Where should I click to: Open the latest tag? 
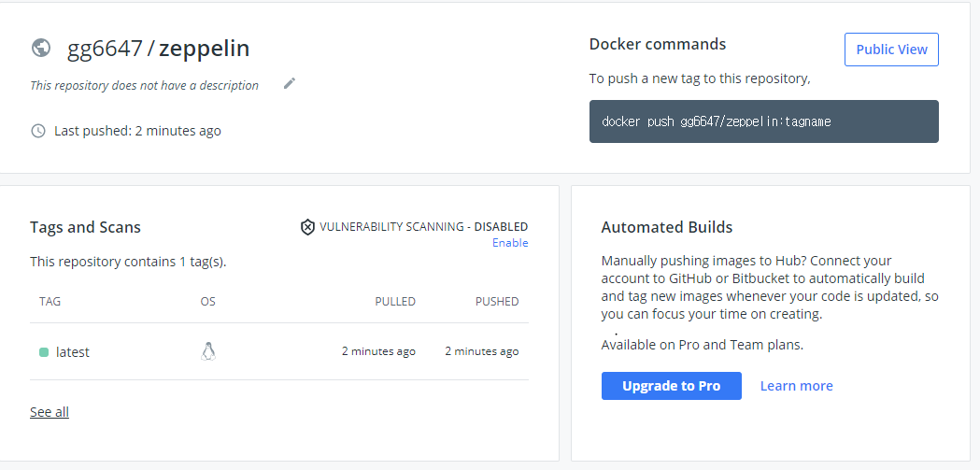tap(73, 352)
